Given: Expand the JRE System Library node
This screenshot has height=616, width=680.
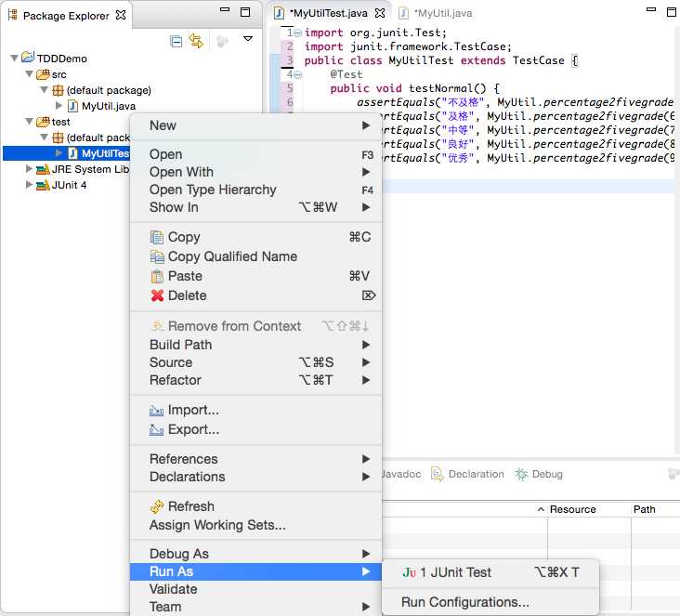Looking at the screenshot, I should pos(28,169).
